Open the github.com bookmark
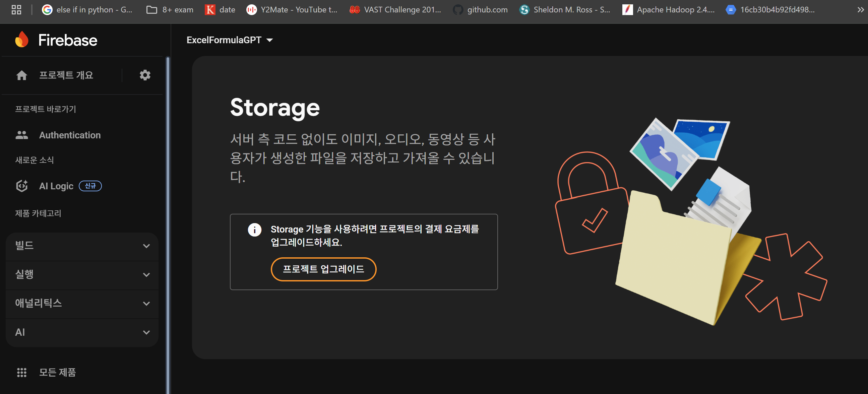Screen dimensions: 868x394 [x=480, y=9]
